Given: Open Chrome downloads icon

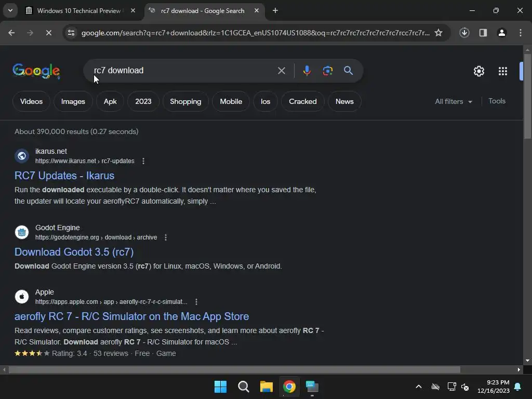Looking at the screenshot, I should coord(464,33).
